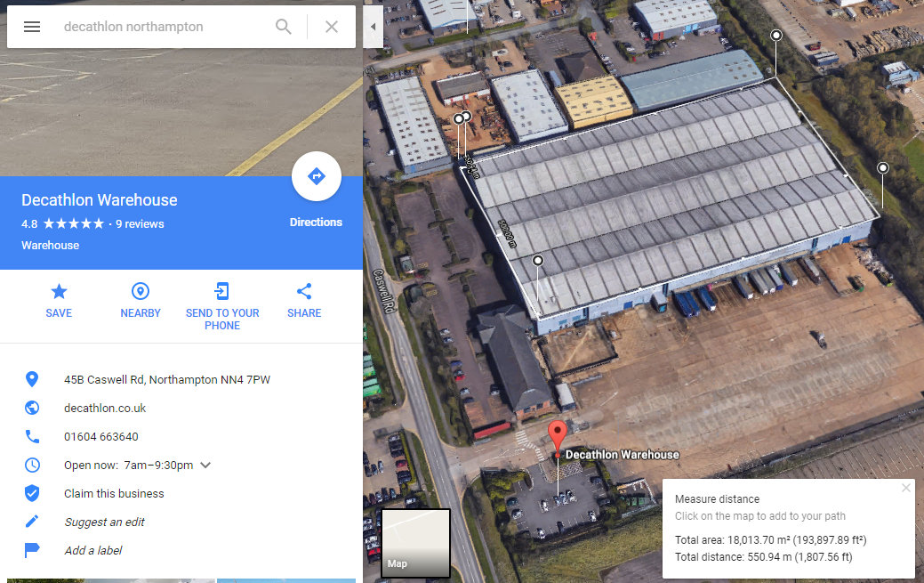Open the hamburger menu in search bar
Viewport: 924px width, 583px height.
[x=32, y=27]
